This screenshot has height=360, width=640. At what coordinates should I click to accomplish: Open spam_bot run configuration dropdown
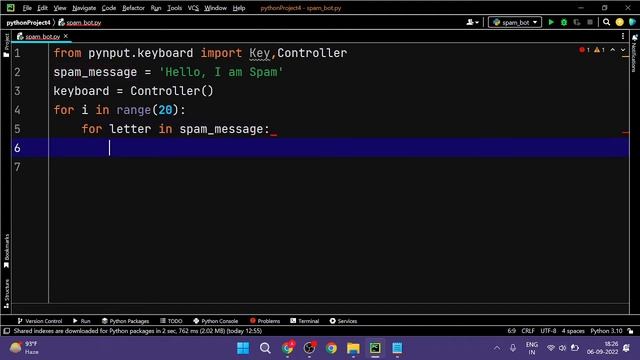pyautogui.click(x=515, y=22)
